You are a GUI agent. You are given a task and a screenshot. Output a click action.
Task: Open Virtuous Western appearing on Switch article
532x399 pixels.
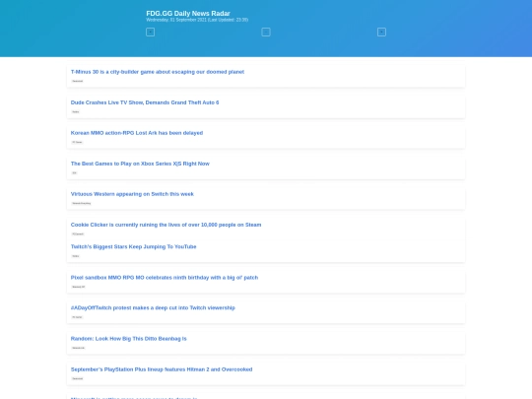(132, 194)
